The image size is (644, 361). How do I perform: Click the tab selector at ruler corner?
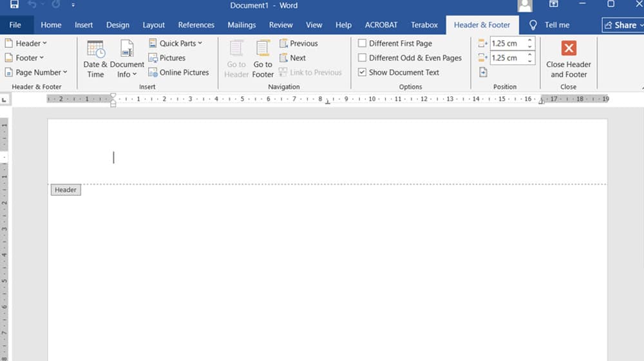(5, 99)
